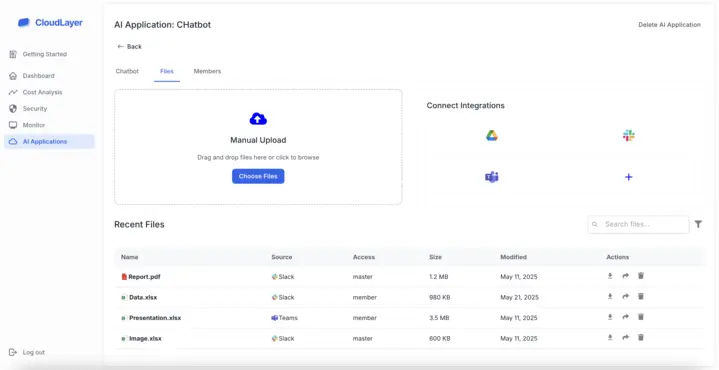Log out of CloudLayer
Image resolution: width=719 pixels, height=370 pixels.
tap(27, 353)
